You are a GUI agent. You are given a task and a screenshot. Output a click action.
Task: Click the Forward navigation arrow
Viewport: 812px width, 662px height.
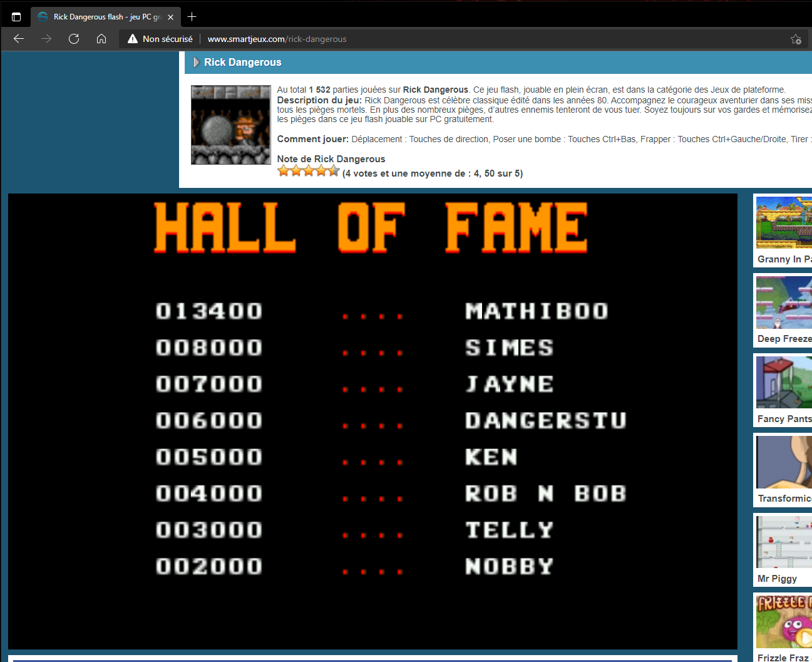click(x=46, y=39)
